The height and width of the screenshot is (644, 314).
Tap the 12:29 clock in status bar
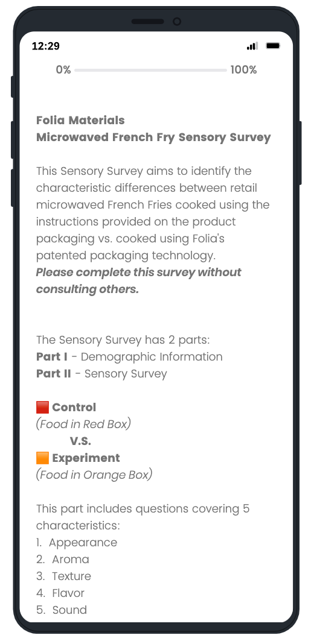[x=46, y=46]
